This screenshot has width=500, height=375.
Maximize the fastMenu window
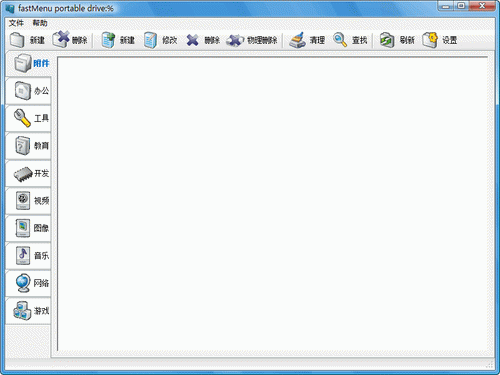pos(461,6)
